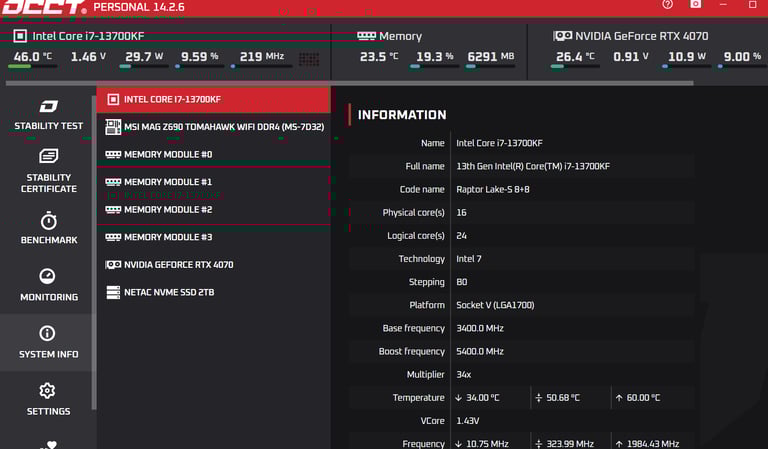
Task: Click the CPU core grid icon
Action: tap(309, 59)
